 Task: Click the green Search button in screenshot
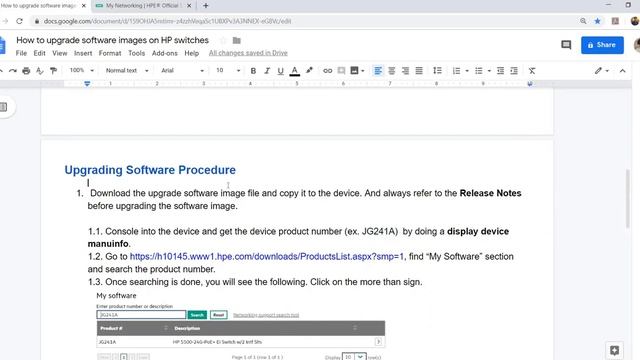(x=197, y=315)
